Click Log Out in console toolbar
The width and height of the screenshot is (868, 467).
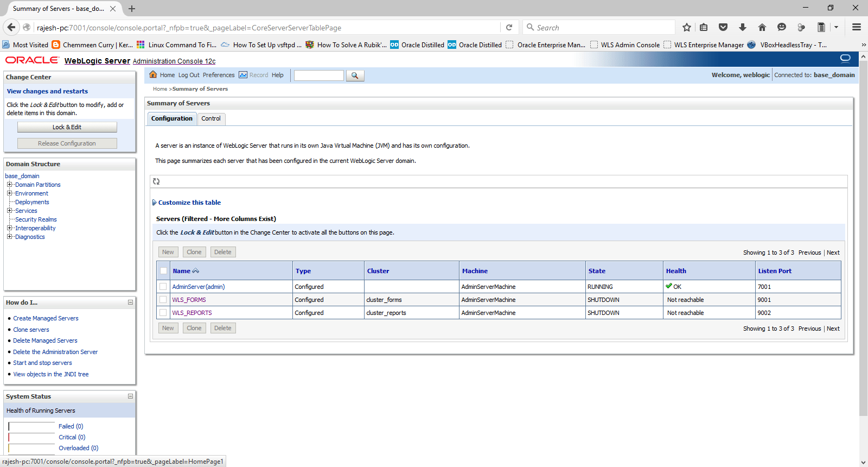[x=189, y=75]
